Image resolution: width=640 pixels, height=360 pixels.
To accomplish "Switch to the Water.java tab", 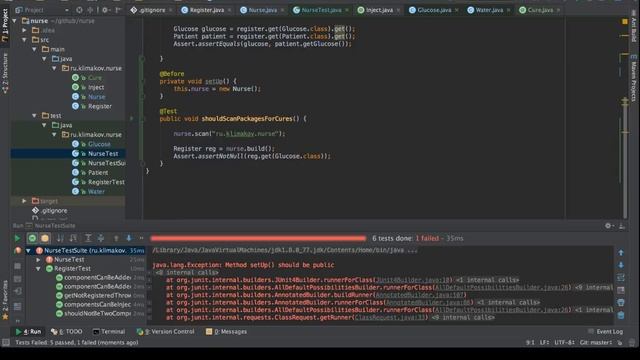I will click(489, 10).
